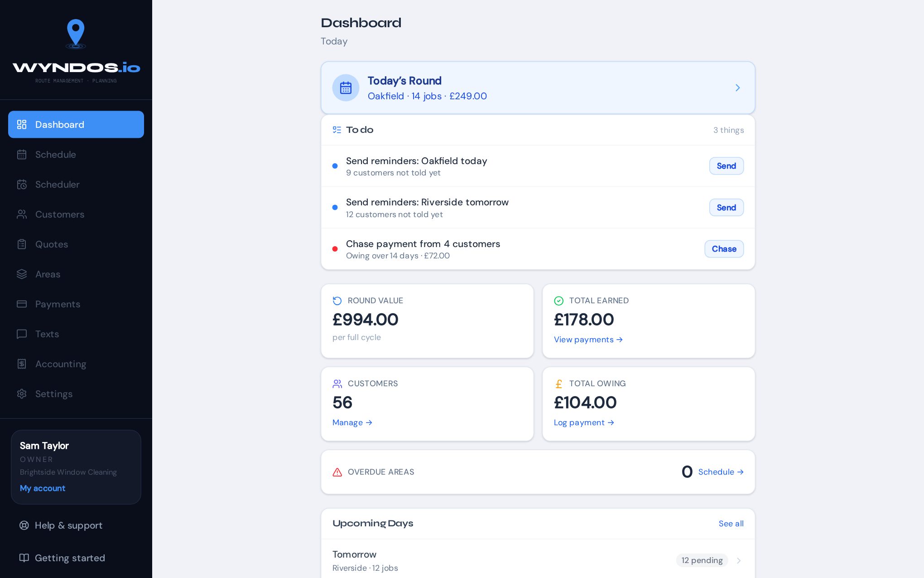
Task: Click the Accounting receipt icon
Action: (x=22, y=364)
